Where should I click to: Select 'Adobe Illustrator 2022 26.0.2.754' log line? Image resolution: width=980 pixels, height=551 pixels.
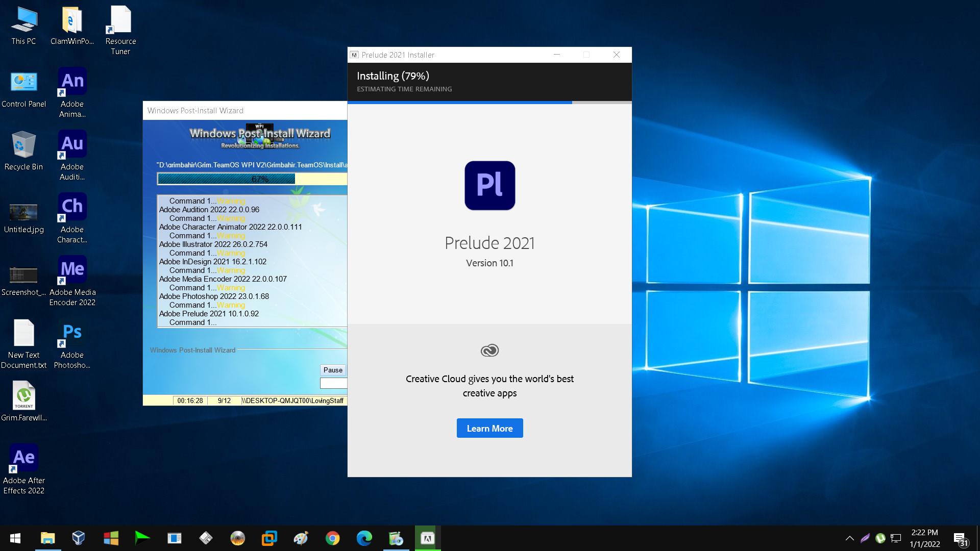[x=213, y=244]
